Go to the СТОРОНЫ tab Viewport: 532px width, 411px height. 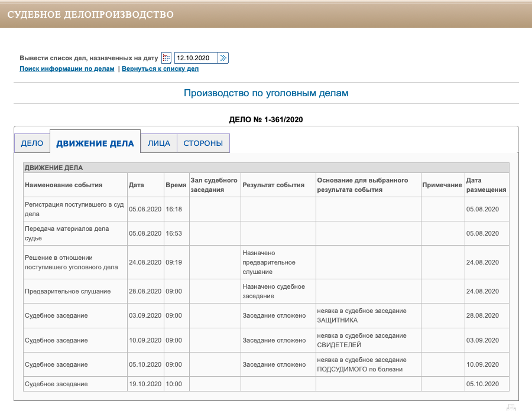coord(203,143)
